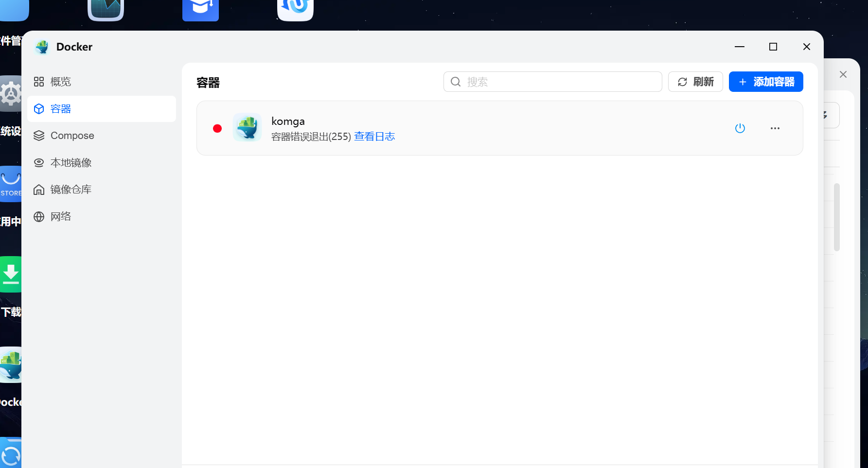Open the system settings gear desktop icon
Viewport: 868px width, 468px height.
click(11, 93)
